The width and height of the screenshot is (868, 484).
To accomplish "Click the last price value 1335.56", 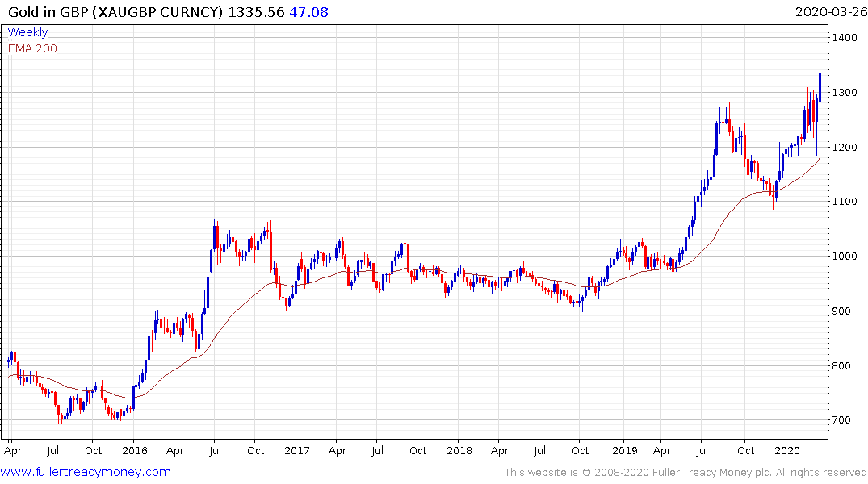I will [x=256, y=12].
